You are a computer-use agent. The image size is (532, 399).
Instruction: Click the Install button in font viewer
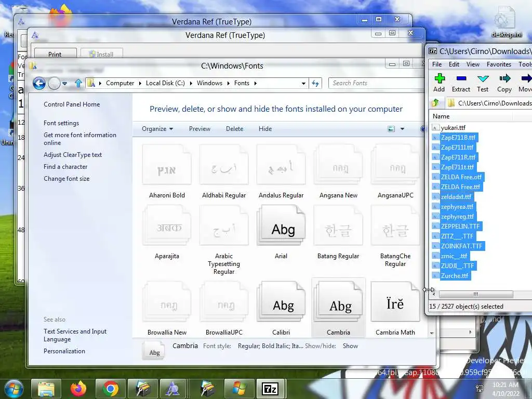click(101, 54)
